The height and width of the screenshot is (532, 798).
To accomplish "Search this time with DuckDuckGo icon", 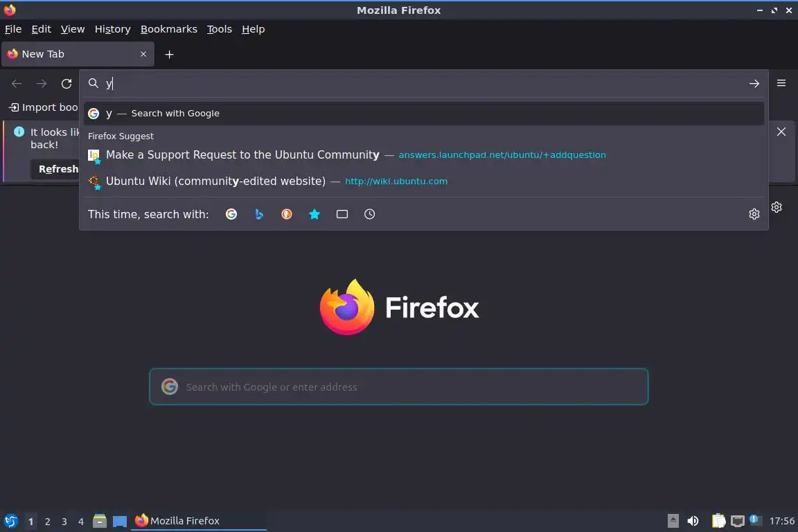I will click(287, 214).
